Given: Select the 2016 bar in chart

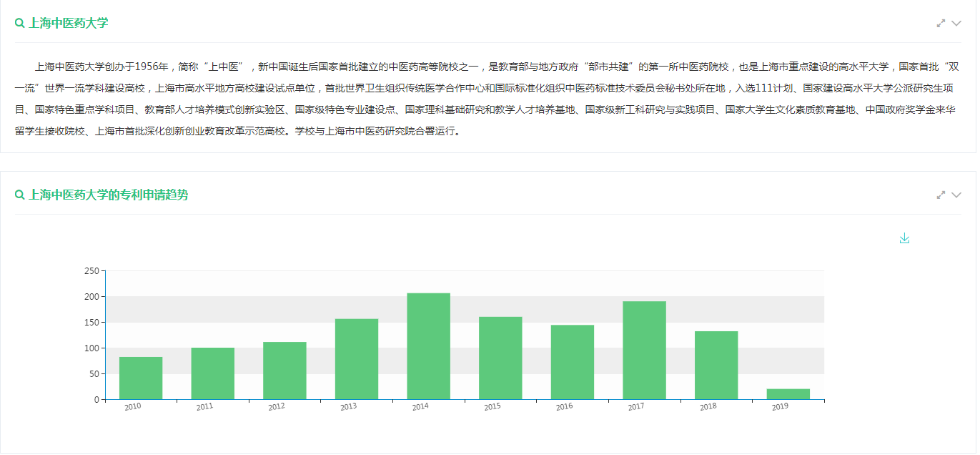Looking at the screenshot, I should coord(573,362).
